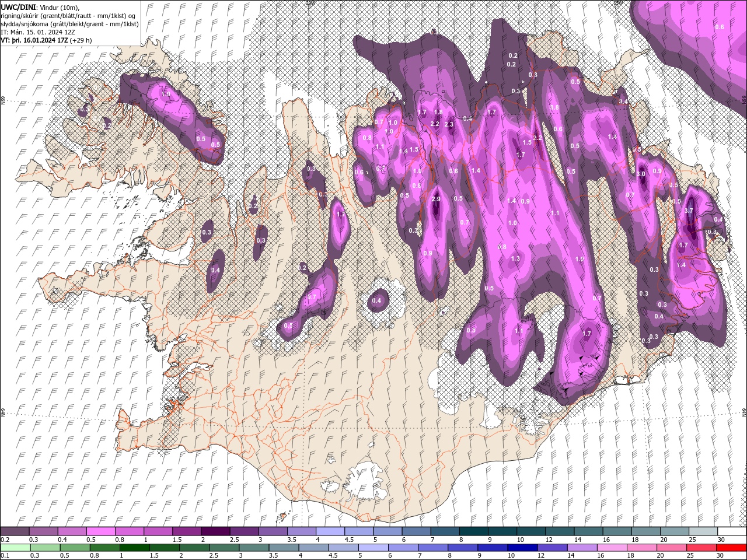Pick the darkest purple upper swatch between 2 and 2.5

tap(215, 531)
